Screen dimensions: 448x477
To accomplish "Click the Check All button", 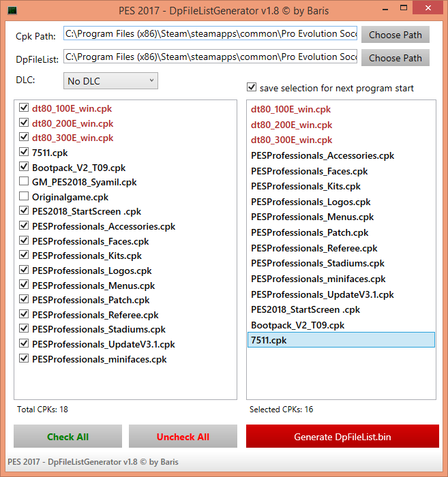I will pyautogui.click(x=68, y=436).
